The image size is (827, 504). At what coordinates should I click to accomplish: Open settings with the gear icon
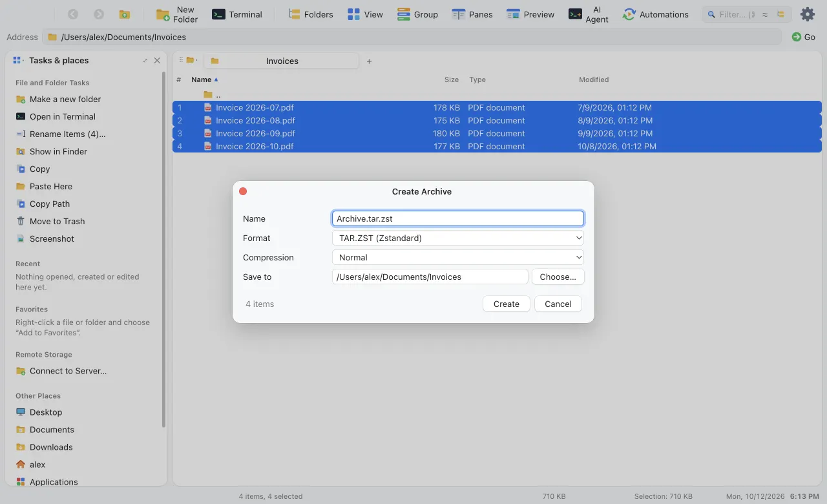point(808,14)
